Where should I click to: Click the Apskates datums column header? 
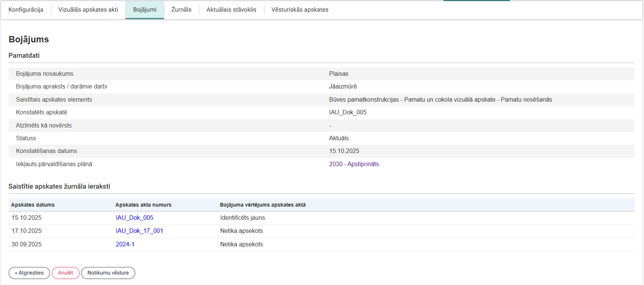coord(33,205)
